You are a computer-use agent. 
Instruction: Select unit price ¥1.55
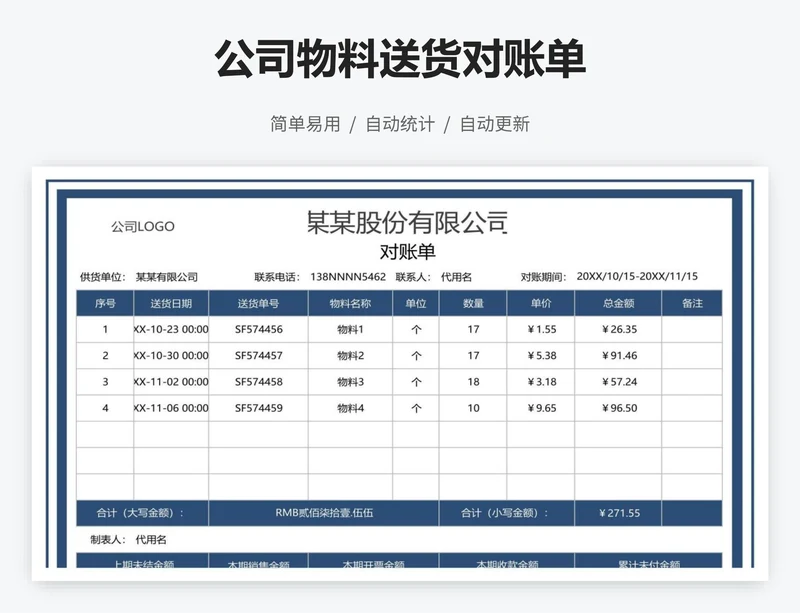click(541, 329)
